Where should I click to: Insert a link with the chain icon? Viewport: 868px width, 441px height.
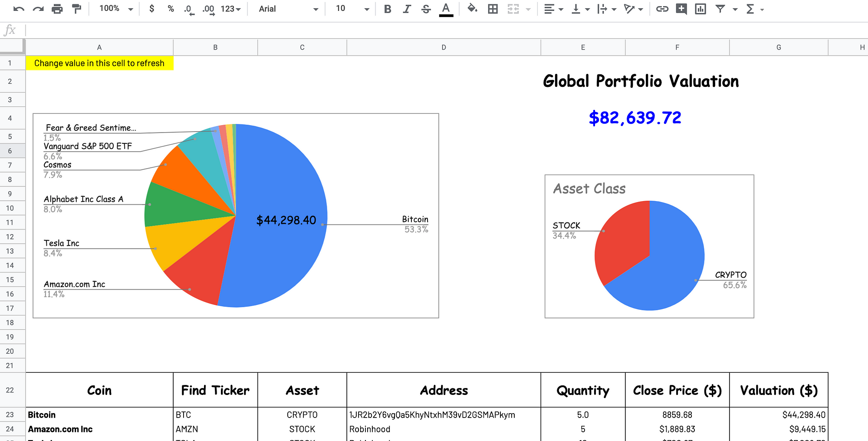pyautogui.click(x=662, y=9)
